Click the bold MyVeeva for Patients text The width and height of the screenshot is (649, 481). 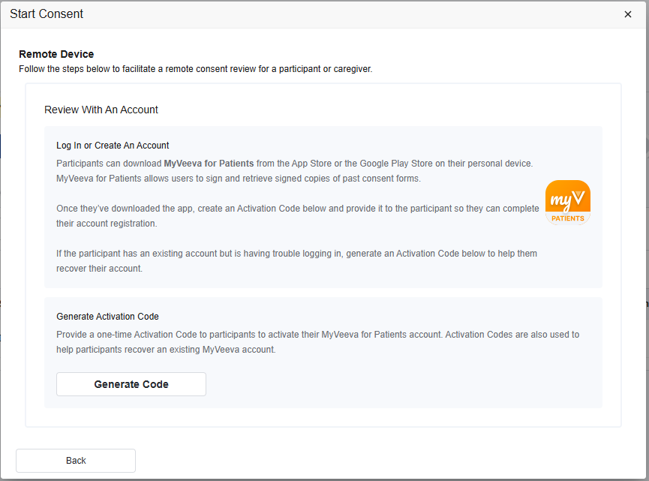(209, 164)
